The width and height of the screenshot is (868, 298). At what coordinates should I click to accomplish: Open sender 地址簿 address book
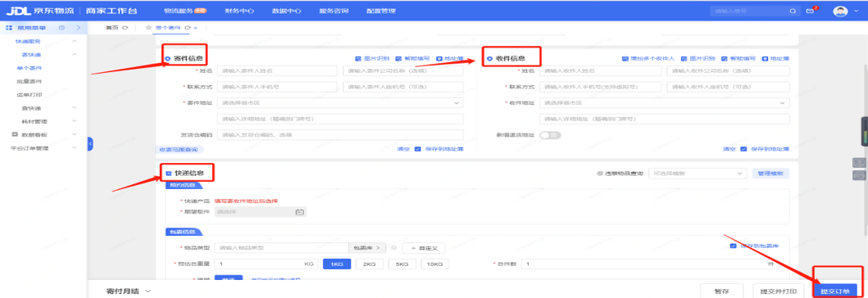pyautogui.click(x=450, y=58)
